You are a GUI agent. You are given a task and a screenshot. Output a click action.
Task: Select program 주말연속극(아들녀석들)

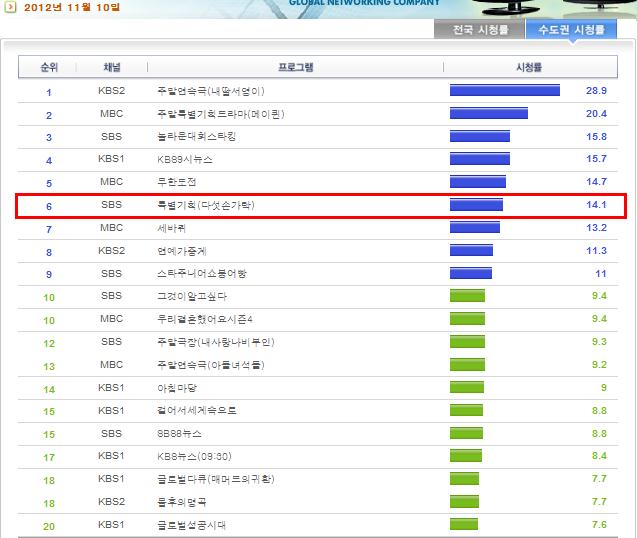[211, 365]
